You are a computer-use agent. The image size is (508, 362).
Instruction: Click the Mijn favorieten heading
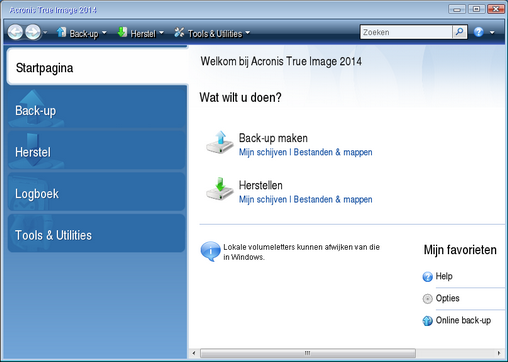tap(460, 250)
